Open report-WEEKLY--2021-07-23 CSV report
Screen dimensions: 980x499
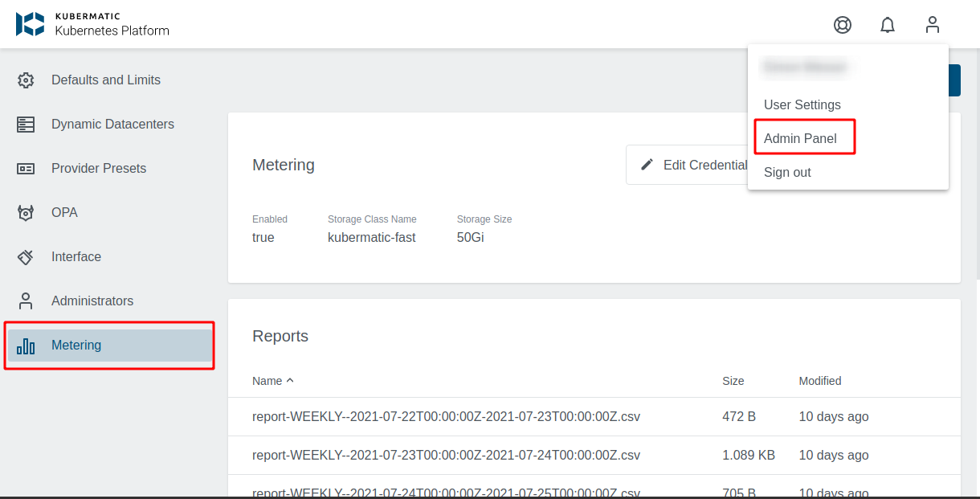pos(446,455)
